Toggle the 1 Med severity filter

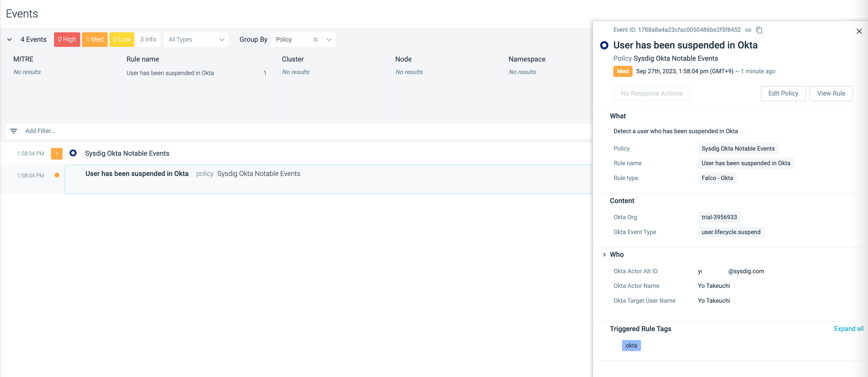click(95, 40)
